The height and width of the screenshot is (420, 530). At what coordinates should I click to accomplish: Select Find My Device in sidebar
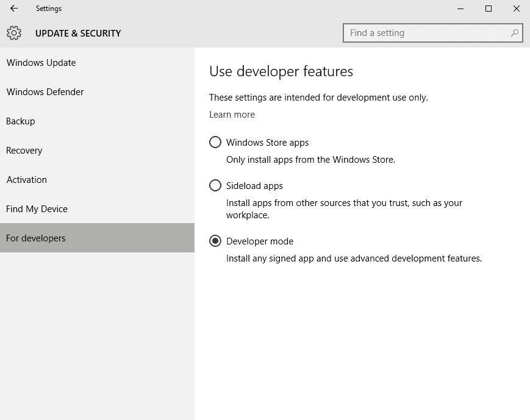(37, 209)
